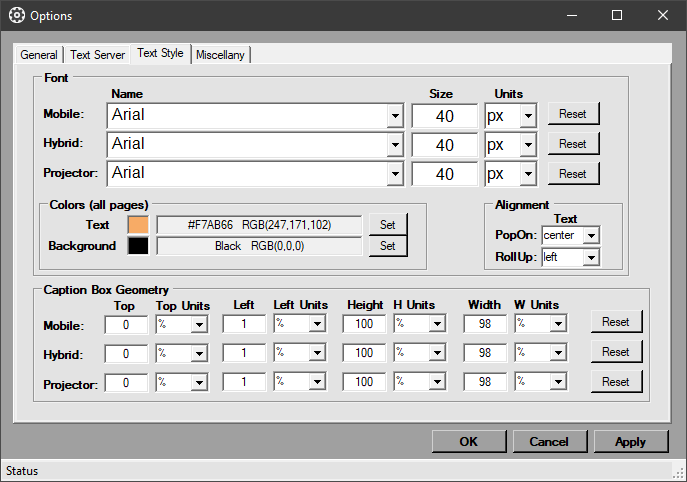Click the Black RGB(0,0,0) value field
Image resolution: width=687 pixels, height=482 pixels.
click(x=259, y=246)
